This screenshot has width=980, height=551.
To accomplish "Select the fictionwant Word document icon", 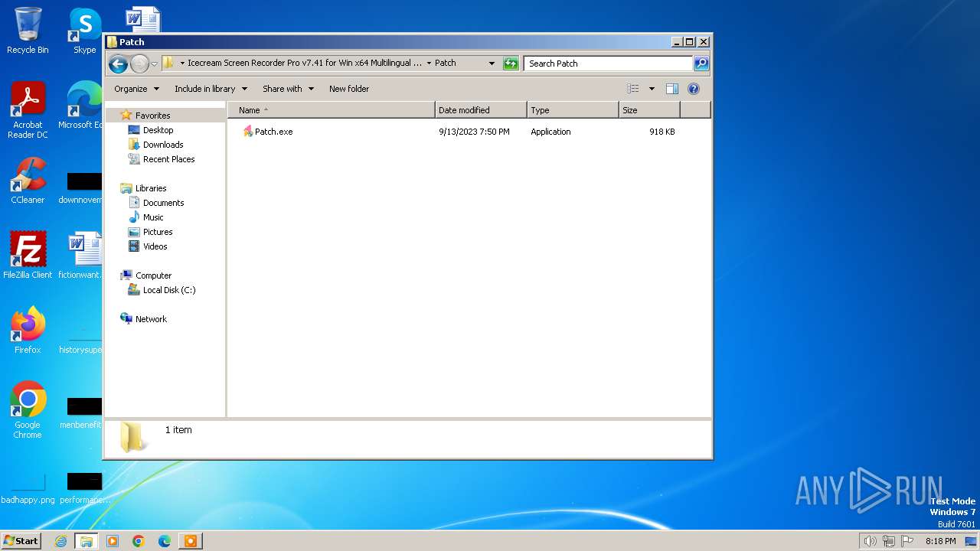I will pos(83,255).
